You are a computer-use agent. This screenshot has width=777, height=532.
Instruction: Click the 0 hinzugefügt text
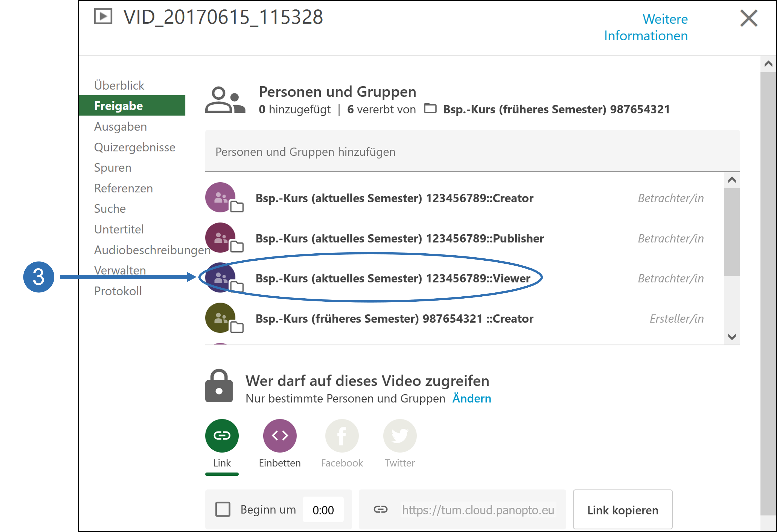(x=295, y=109)
